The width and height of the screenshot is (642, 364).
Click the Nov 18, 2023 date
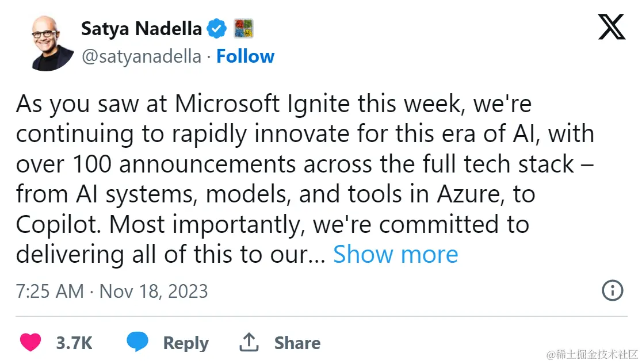click(x=154, y=291)
